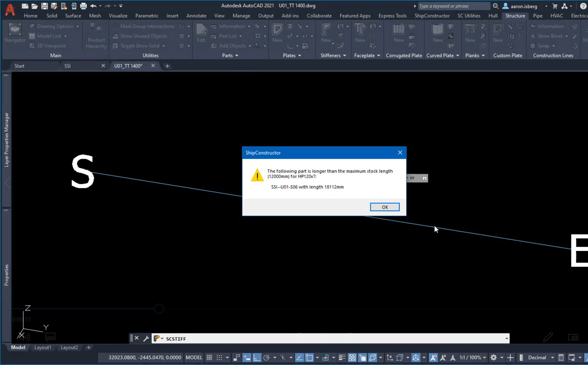Click the 3D Viewpoint button
588x365 pixels.
48,46
